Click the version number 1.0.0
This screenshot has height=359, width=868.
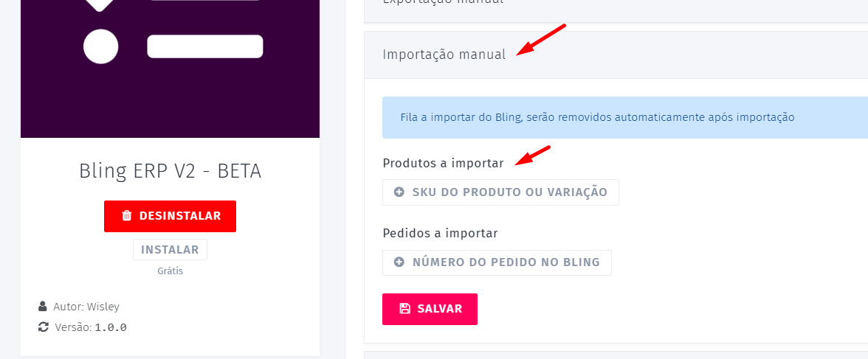111,327
